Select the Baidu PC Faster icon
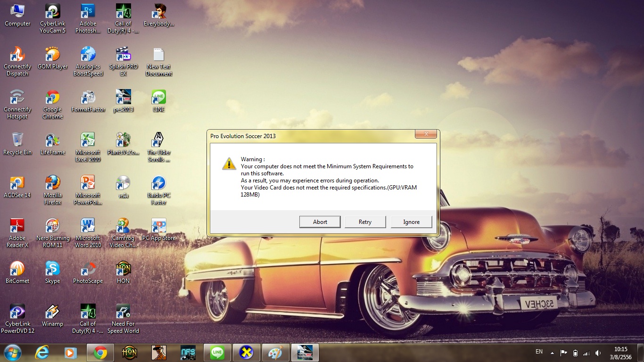This screenshot has height=362, width=644. coord(159,190)
